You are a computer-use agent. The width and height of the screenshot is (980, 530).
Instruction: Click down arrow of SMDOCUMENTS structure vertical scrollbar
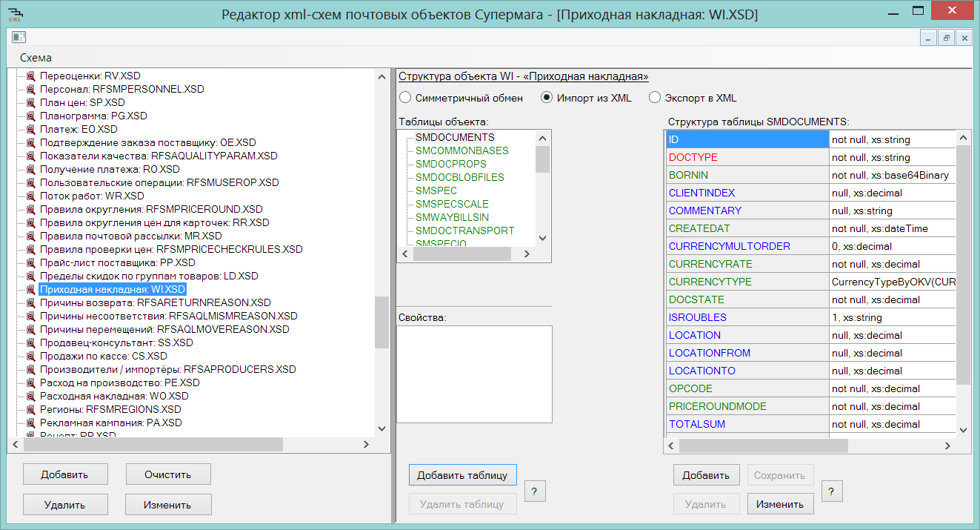(x=964, y=430)
